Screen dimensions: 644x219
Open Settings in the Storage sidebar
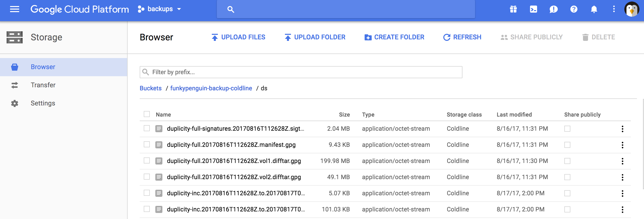click(43, 103)
